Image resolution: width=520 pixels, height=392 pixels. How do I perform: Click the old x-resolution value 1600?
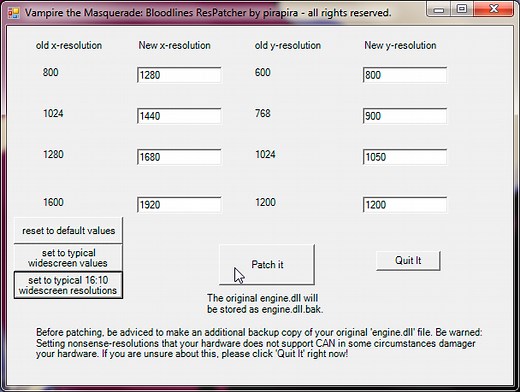click(53, 202)
